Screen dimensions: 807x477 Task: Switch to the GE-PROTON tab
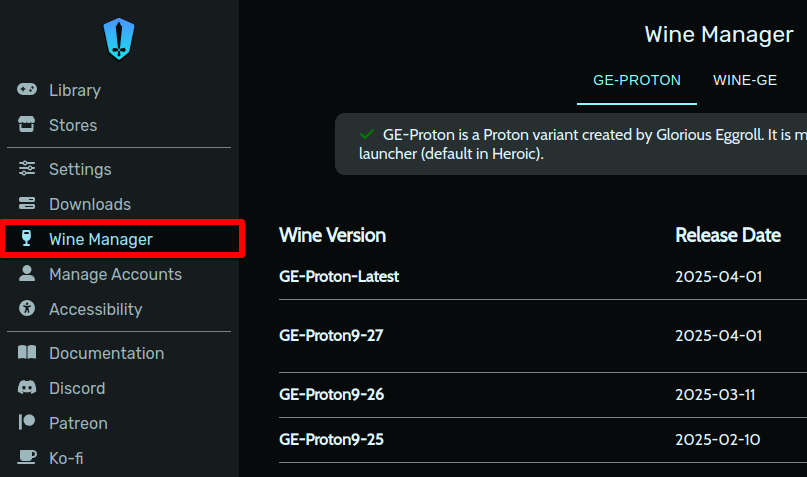coord(637,81)
